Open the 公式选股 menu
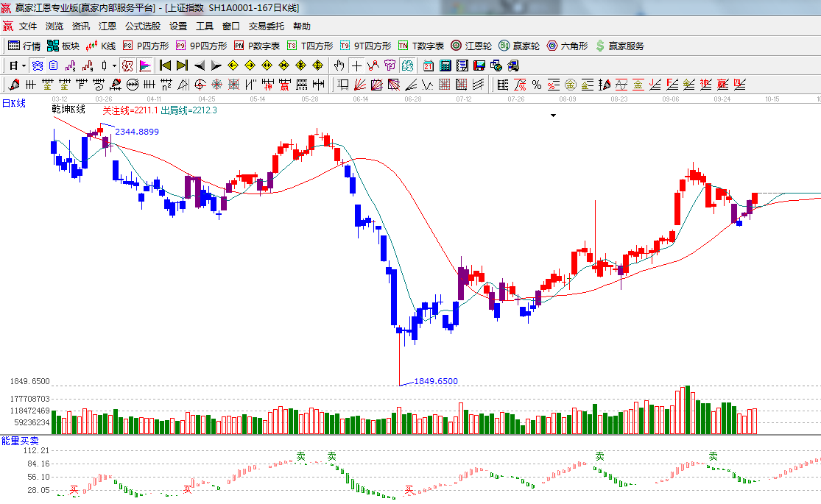This screenshot has width=821, height=504. tap(142, 26)
